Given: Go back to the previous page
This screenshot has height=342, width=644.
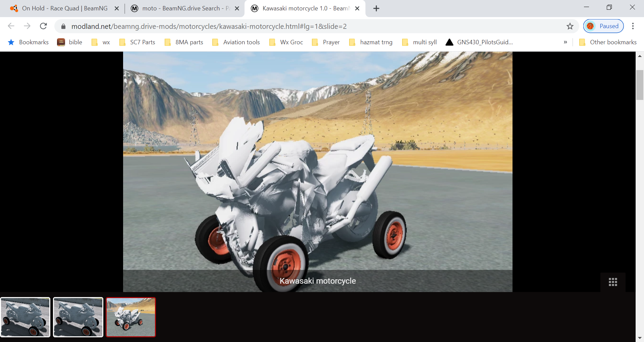Looking at the screenshot, I should tap(11, 26).
